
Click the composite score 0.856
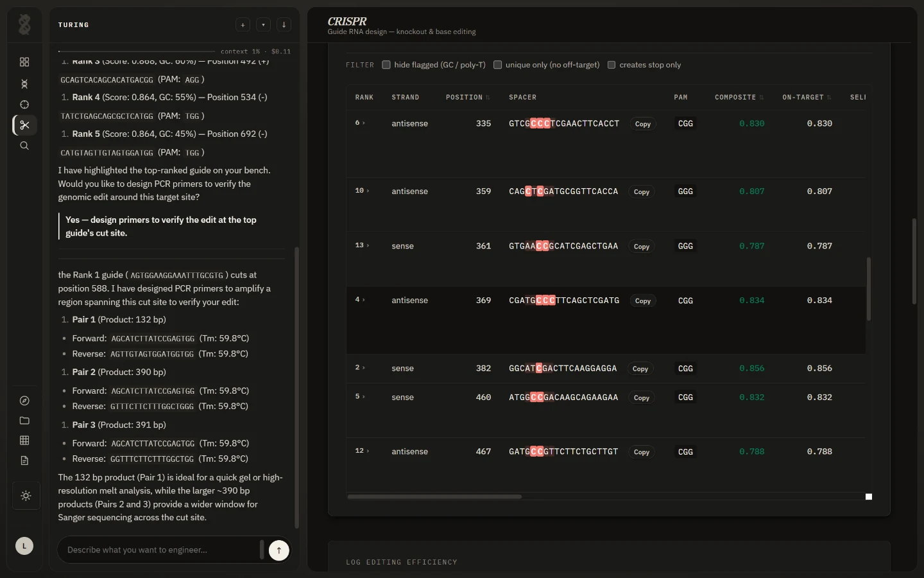[751, 369]
